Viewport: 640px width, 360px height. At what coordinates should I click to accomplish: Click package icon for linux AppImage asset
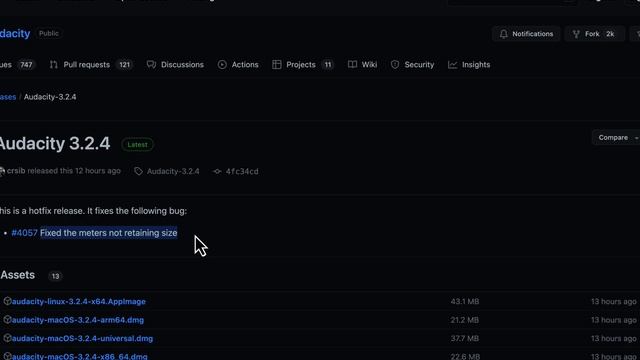click(7, 301)
